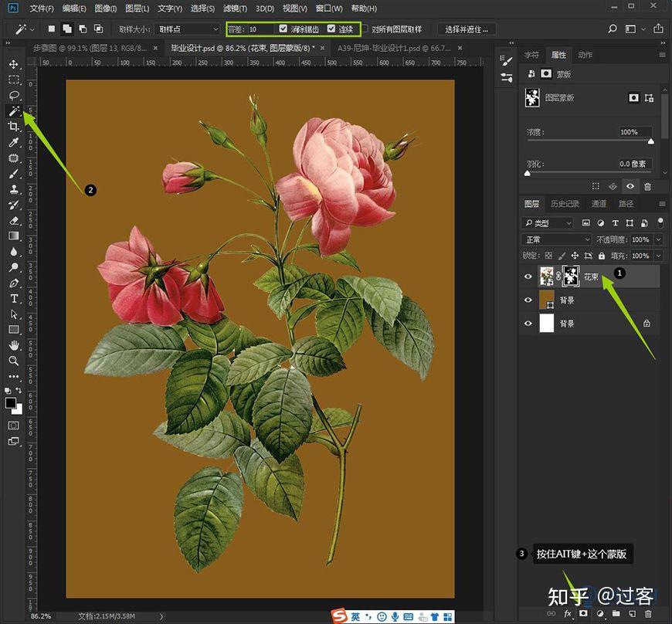The width and height of the screenshot is (672, 624).
Task: Click the share icon at top right
Action: coord(658,29)
